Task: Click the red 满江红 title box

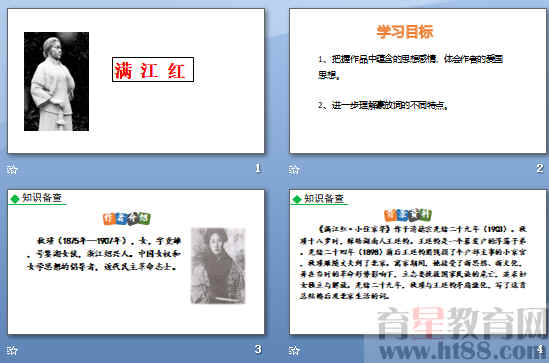Action: click(153, 70)
